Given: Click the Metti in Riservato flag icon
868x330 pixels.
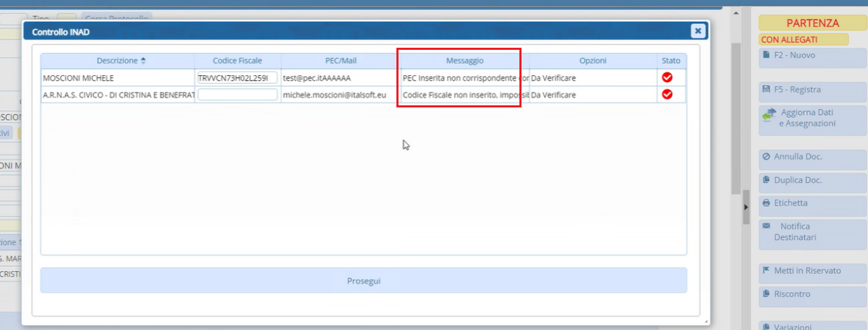Looking at the screenshot, I should pos(767,271).
